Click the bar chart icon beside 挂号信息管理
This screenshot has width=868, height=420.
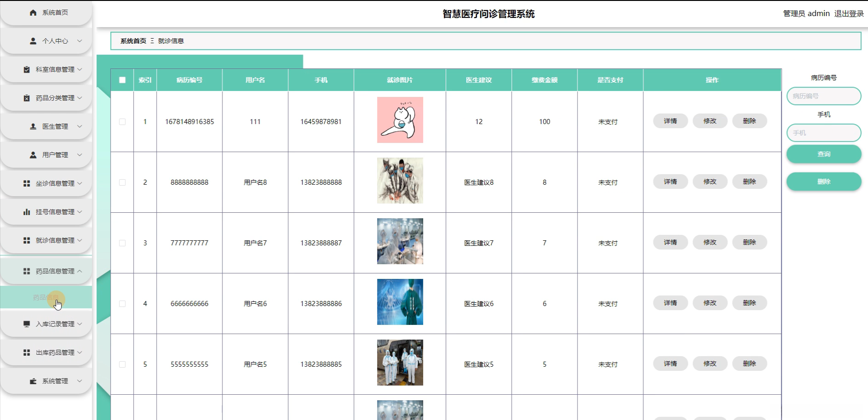point(27,212)
